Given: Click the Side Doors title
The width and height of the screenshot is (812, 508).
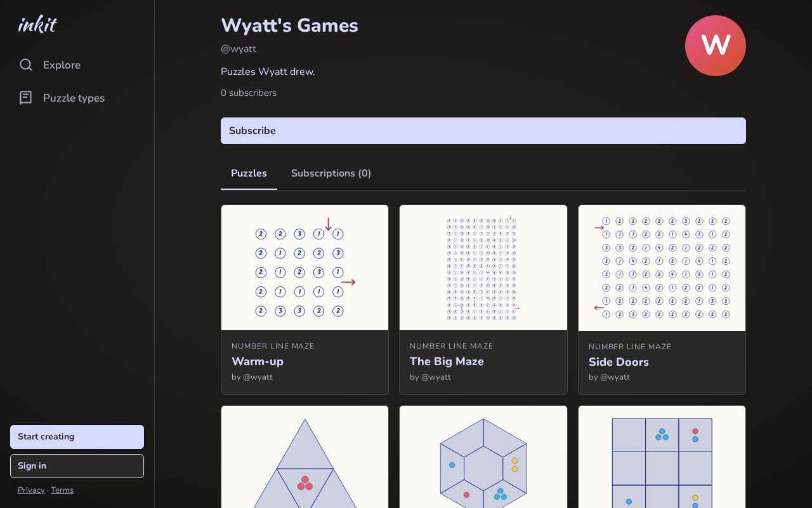Looking at the screenshot, I should point(619,362).
